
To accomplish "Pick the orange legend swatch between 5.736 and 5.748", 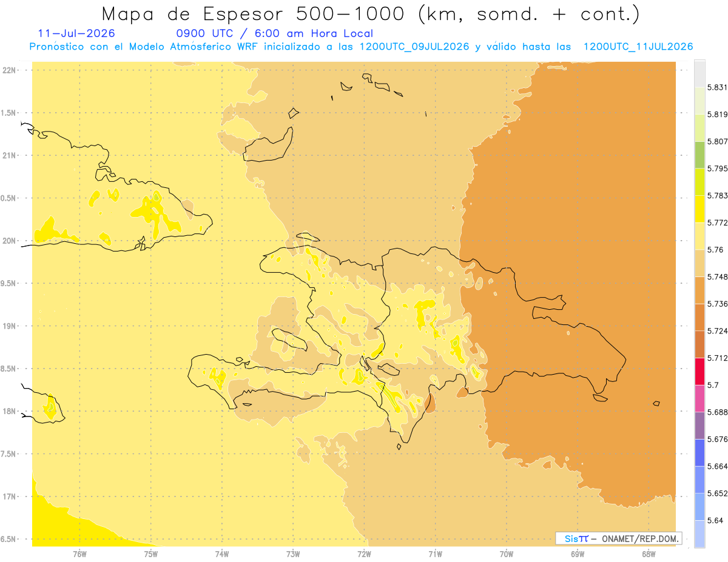I will click(x=699, y=290).
